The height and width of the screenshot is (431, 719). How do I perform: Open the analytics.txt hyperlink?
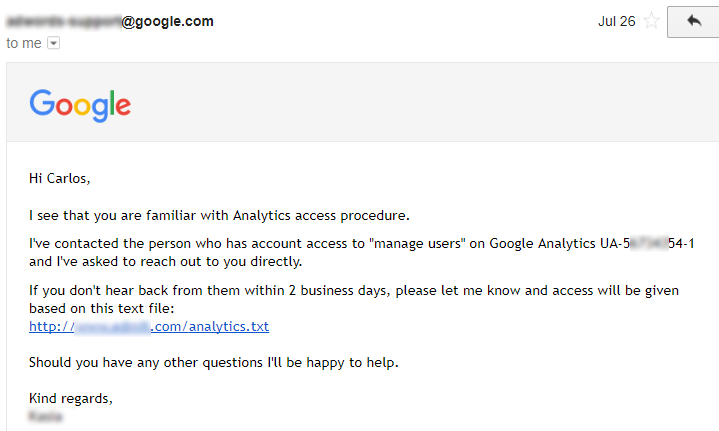149,326
